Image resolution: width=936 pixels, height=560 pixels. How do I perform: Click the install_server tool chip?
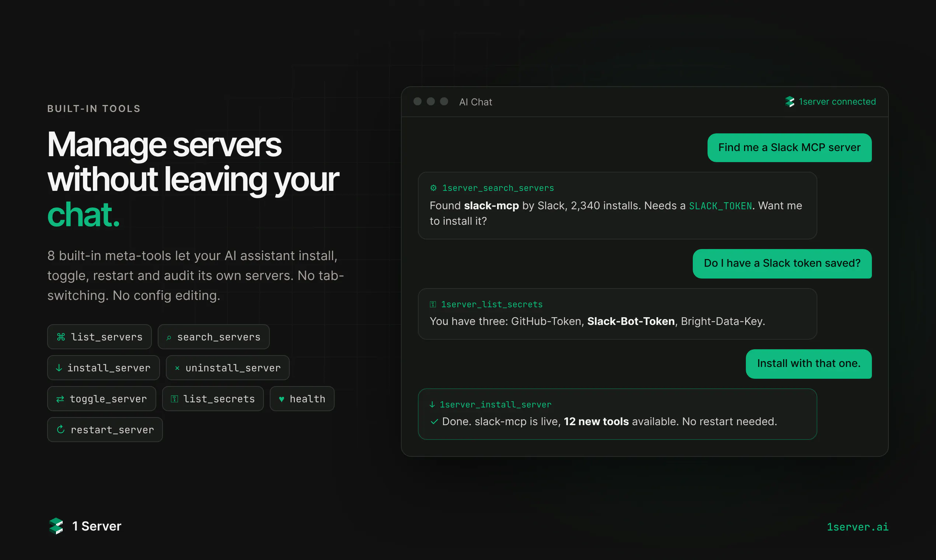[x=104, y=368]
